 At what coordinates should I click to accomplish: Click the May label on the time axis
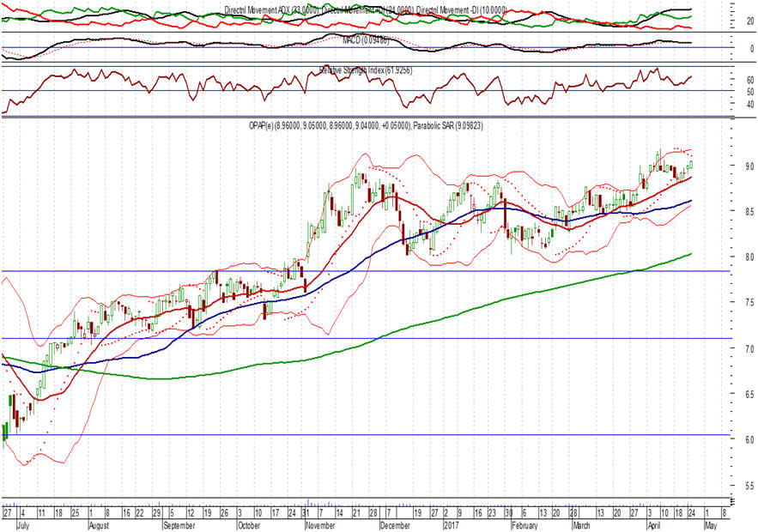pyautogui.click(x=710, y=523)
